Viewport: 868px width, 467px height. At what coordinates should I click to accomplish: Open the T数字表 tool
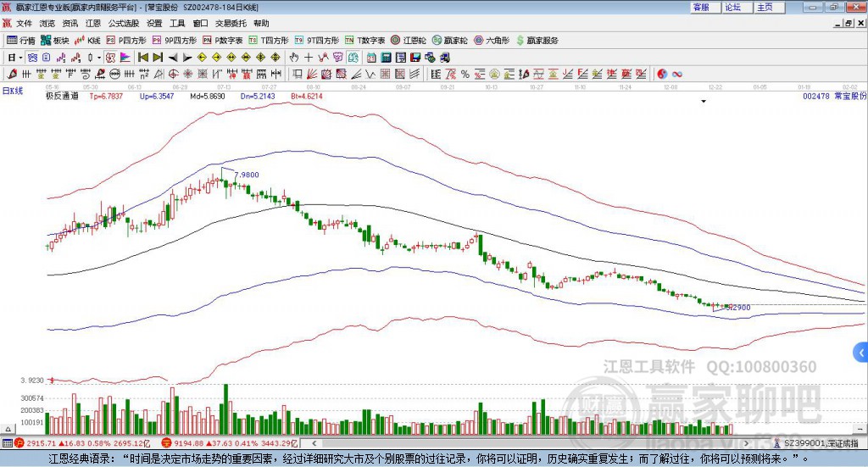(364, 41)
